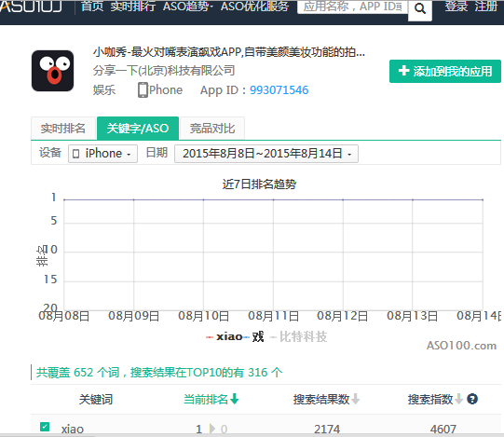Click the 娱乐 category label
Viewport: 504px width, 437px height.
tap(104, 90)
